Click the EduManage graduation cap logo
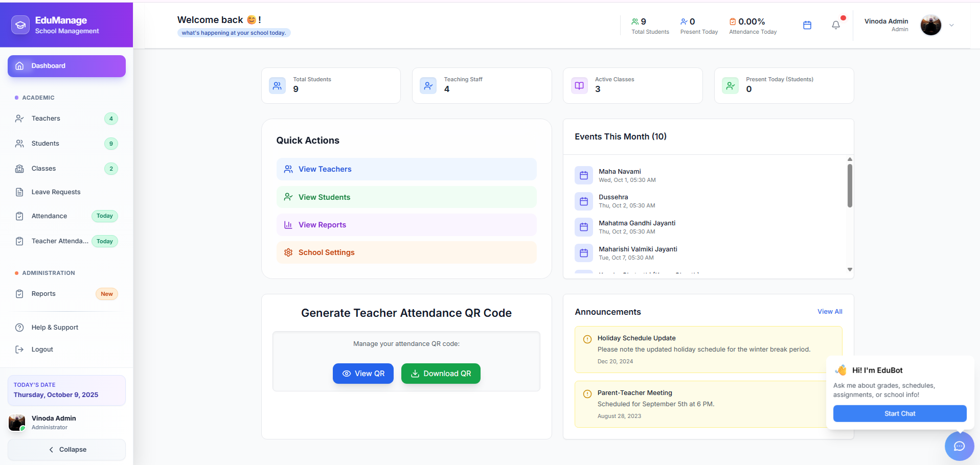 [20, 25]
